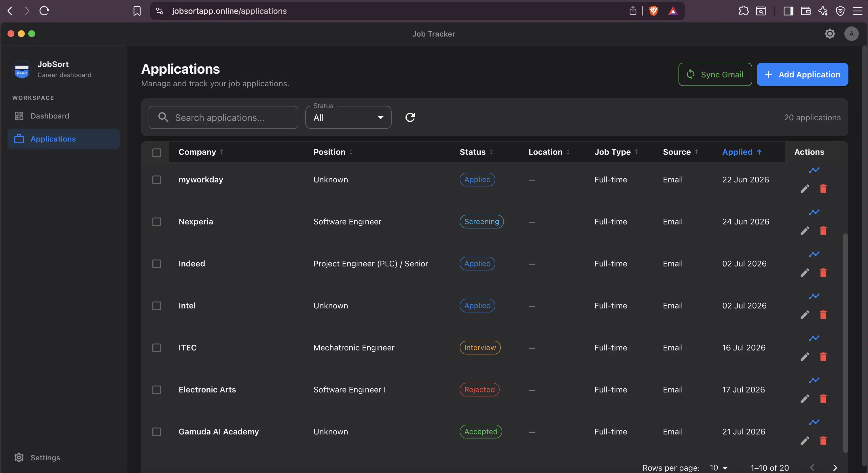Open the theme settings sun icon
The height and width of the screenshot is (473, 868).
coord(830,34)
